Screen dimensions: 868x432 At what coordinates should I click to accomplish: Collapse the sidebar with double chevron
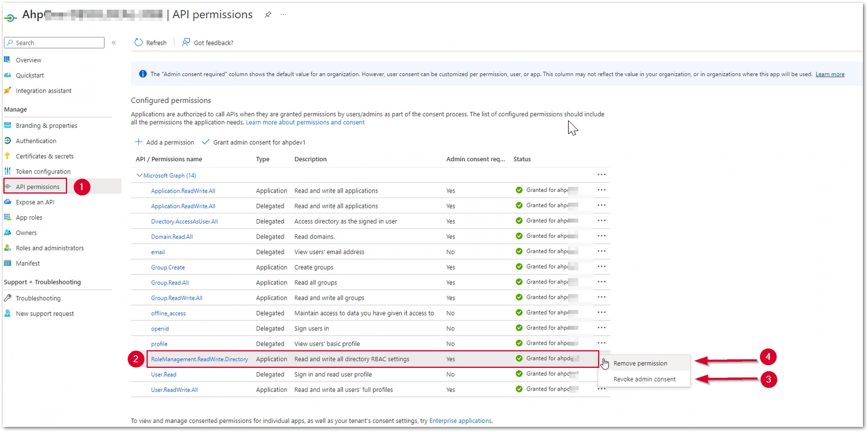coord(114,43)
